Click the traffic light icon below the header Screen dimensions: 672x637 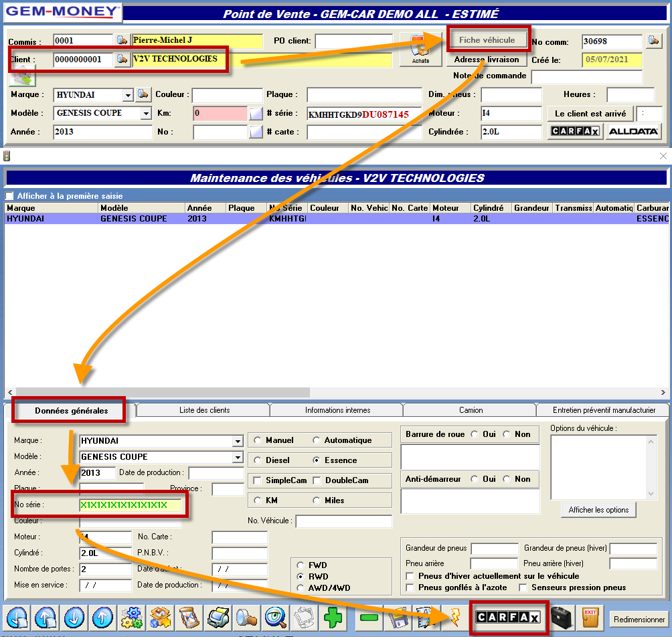[7, 155]
